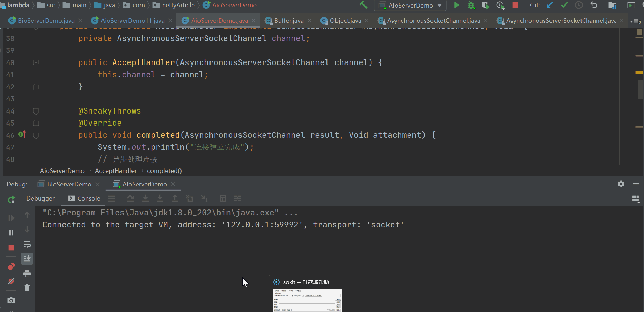The image size is (644, 312).
Task: Mute all breakpoints with the crossed red icon
Action: coord(11,281)
